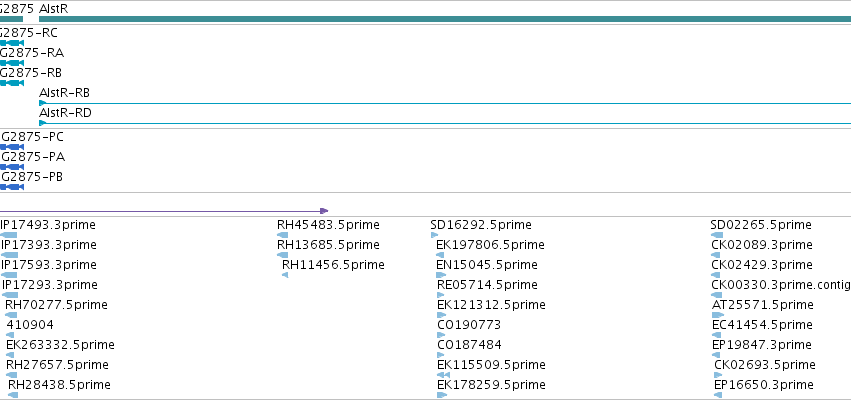Open the CK02693.5prime EST label
This screenshot has width=851, height=400.
pyautogui.click(x=765, y=365)
